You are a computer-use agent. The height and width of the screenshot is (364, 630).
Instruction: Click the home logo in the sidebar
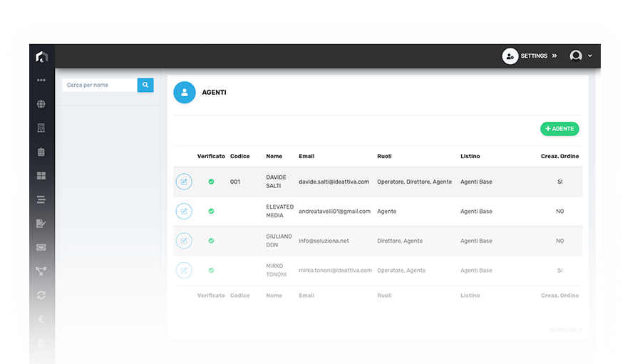click(41, 57)
